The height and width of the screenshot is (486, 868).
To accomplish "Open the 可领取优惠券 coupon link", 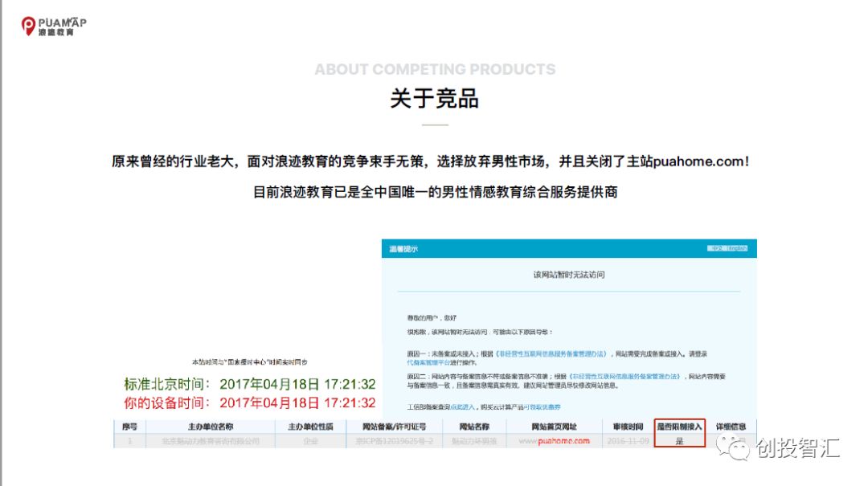I will click(x=542, y=407).
